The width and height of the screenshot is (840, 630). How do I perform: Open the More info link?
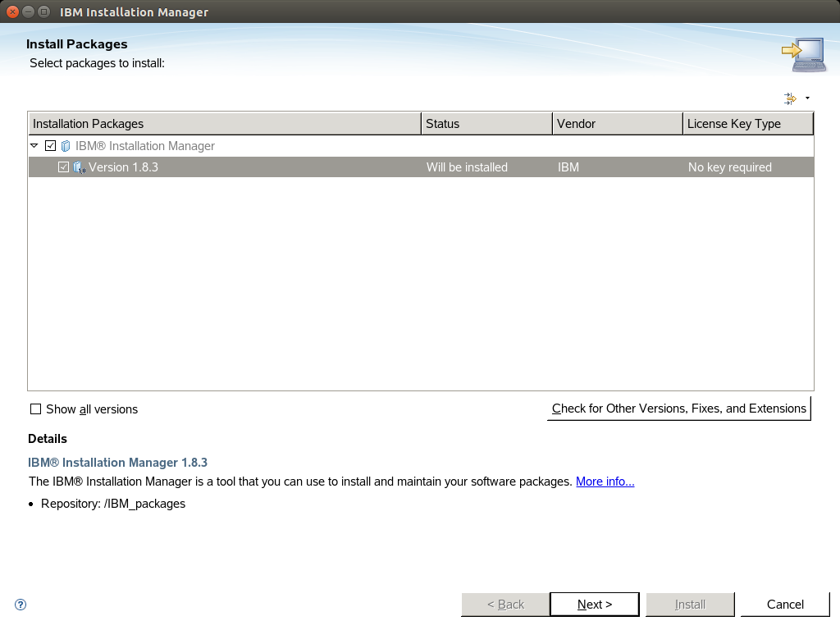coord(605,482)
